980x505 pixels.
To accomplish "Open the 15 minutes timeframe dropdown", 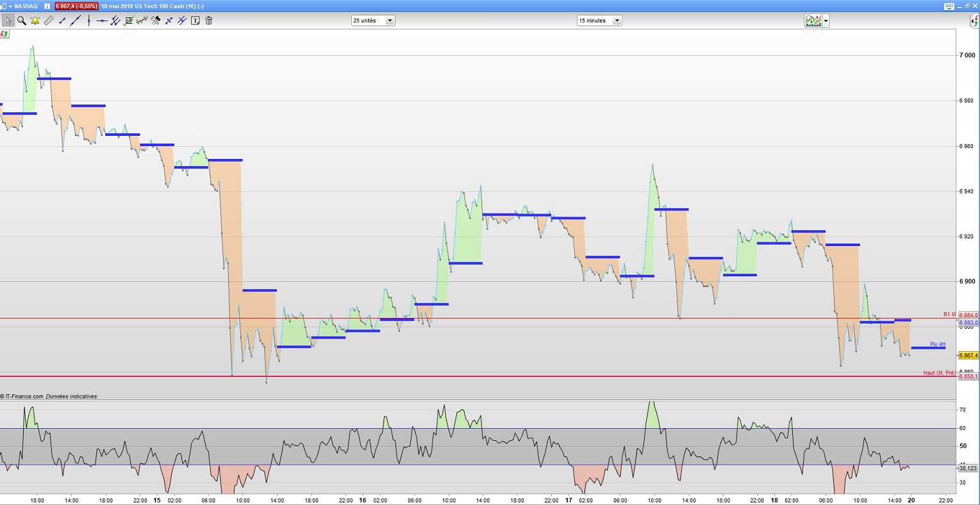I will coord(599,21).
